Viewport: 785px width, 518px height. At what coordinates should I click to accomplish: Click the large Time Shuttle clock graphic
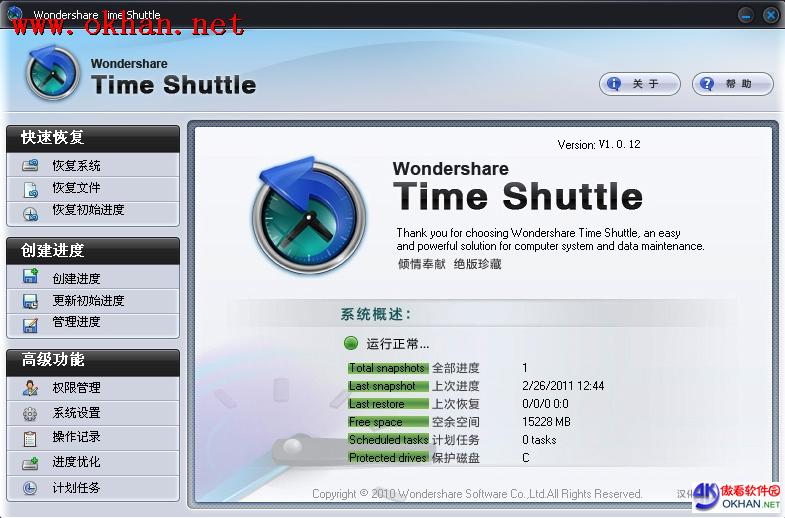pyautogui.click(x=308, y=215)
